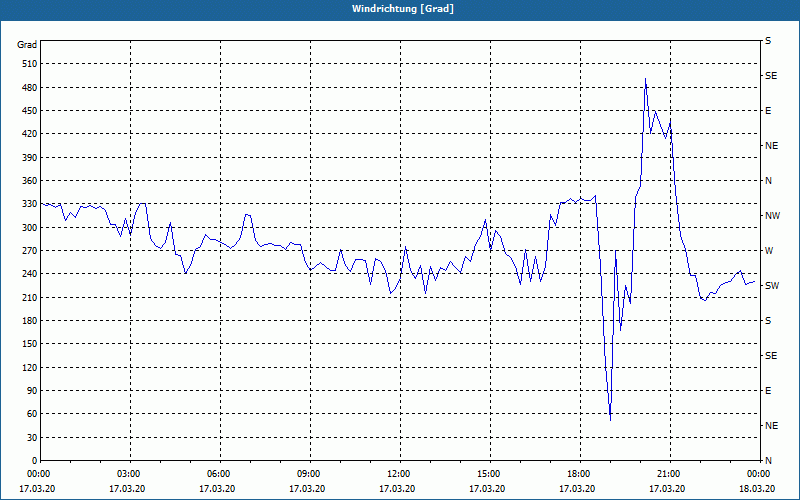Pick the 300 degree axis label
Image resolution: width=800 pixels, height=500 pixels.
click(30, 228)
